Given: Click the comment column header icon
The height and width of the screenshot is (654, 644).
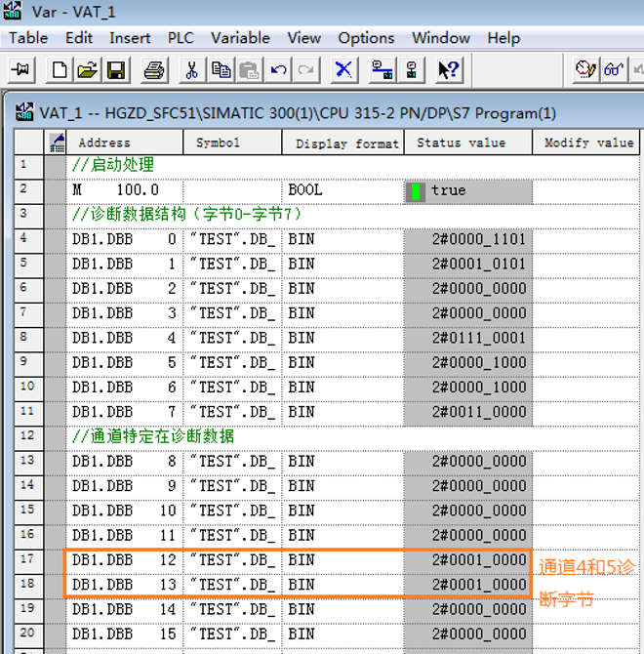Looking at the screenshot, I should coord(58,143).
